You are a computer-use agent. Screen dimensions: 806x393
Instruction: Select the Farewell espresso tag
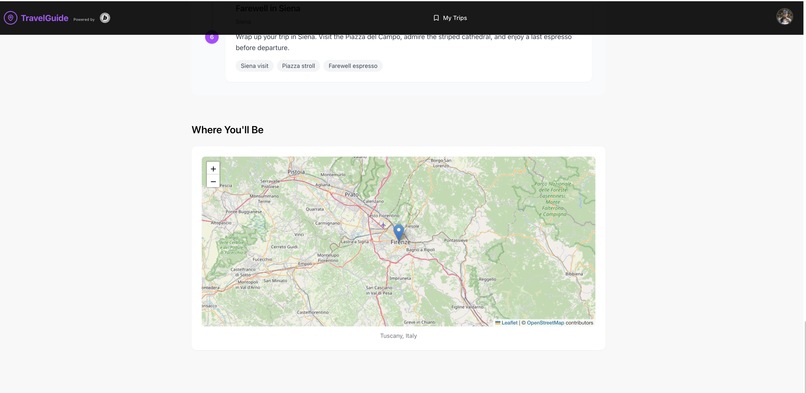tap(353, 66)
